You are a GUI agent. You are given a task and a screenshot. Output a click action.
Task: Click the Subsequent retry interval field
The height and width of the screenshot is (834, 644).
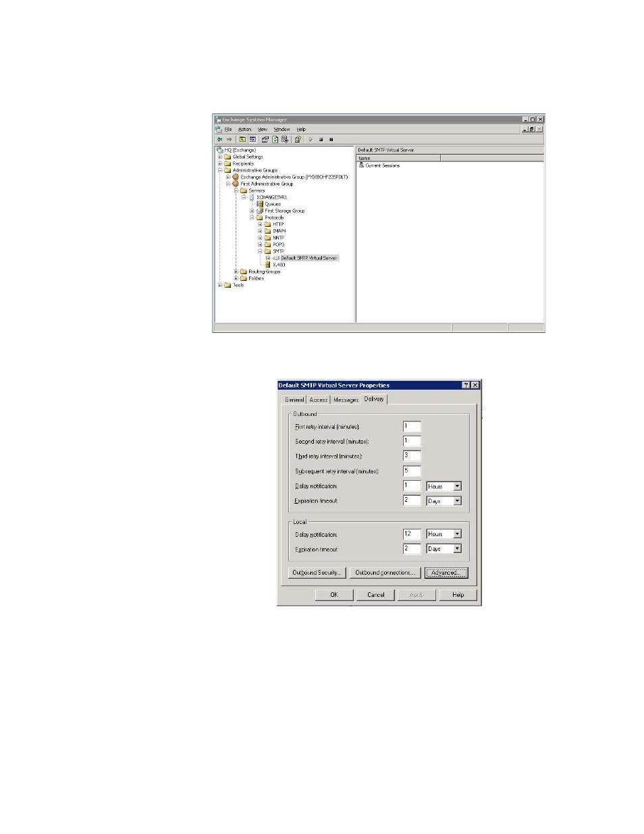tap(412, 471)
